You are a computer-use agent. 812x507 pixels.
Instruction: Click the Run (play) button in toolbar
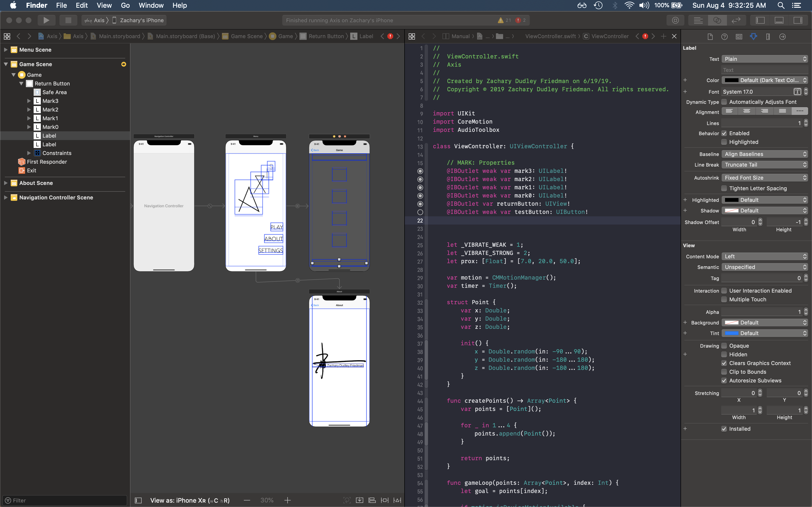click(46, 20)
